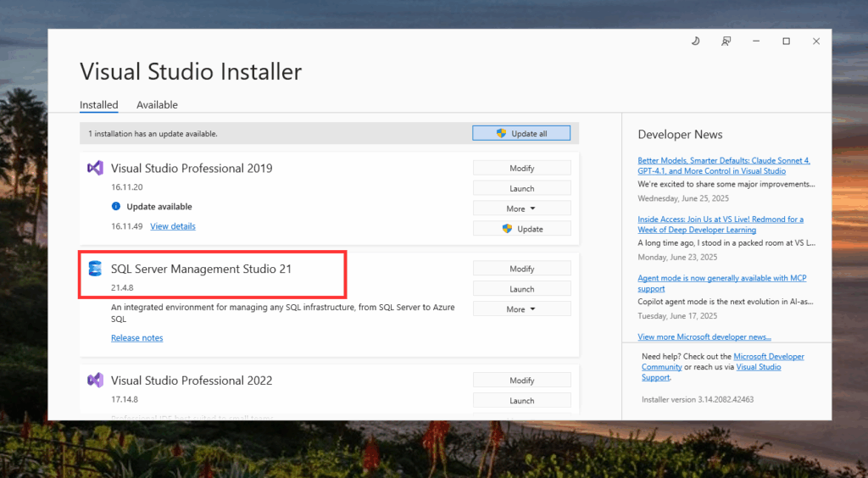This screenshot has height=478, width=868.
Task: Launch SQL Server Management Studio 21
Action: (x=522, y=289)
